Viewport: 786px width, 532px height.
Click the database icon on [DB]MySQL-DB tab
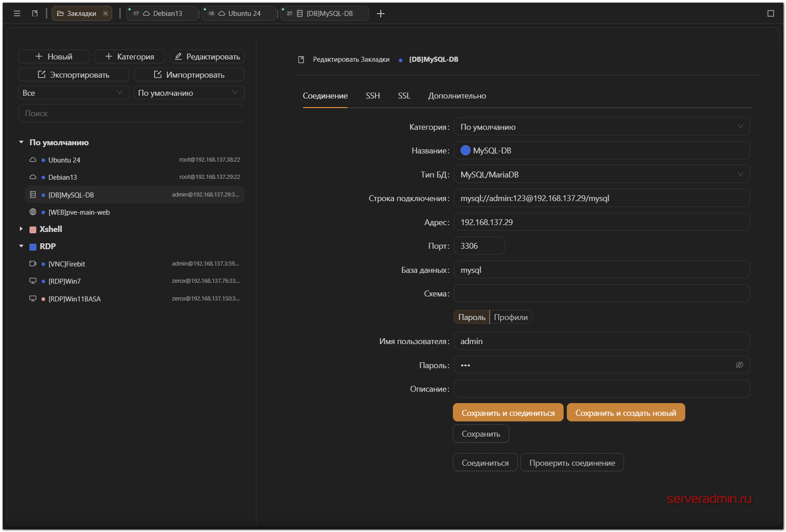click(300, 14)
